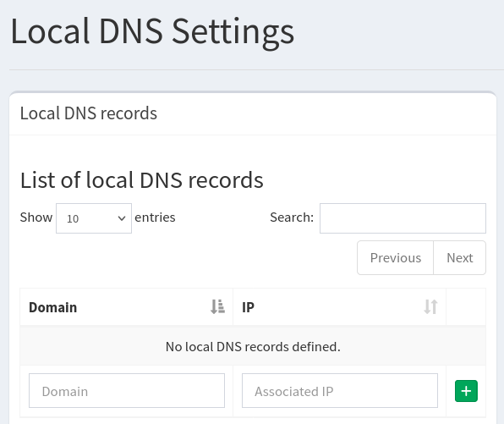Select the Associated IP input box
Image resolution: width=504 pixels, height=424 pixels.
click(x=340, y=390)
